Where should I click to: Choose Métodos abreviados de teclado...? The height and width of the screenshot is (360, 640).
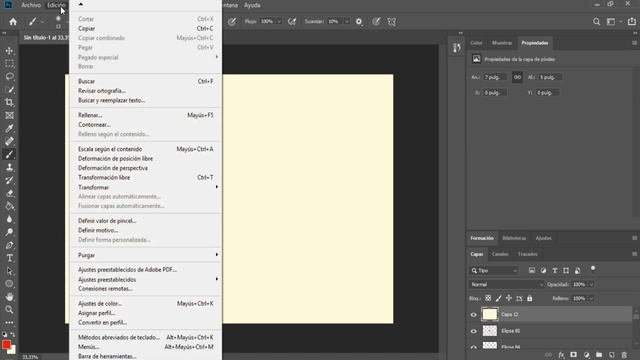click(146, 337)
